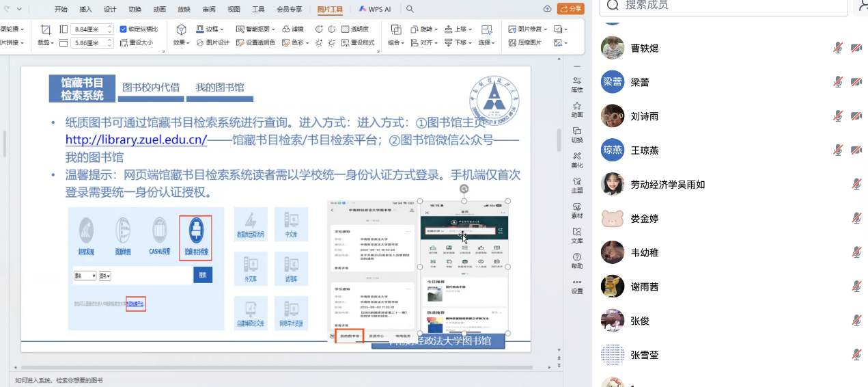Viewport: 868px width, 387px height.
Task: Click the 帮助 (Help) sidebar icon
Action: [577, 261]
